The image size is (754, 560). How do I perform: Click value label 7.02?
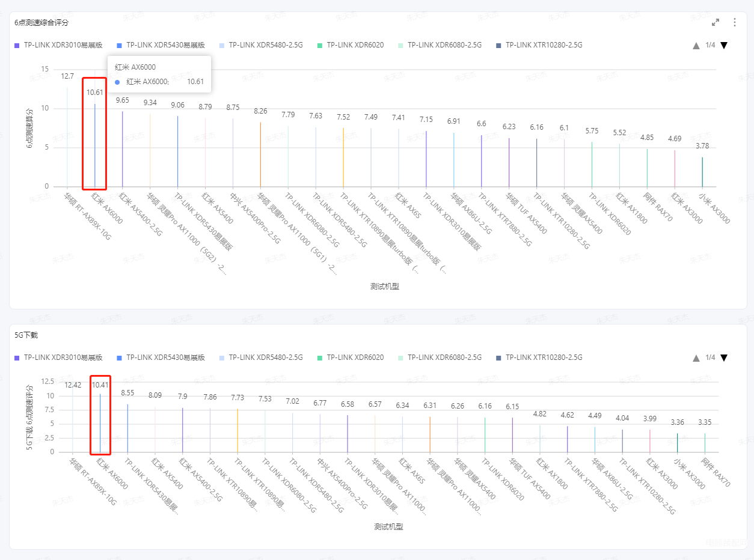tap(292, 401)
